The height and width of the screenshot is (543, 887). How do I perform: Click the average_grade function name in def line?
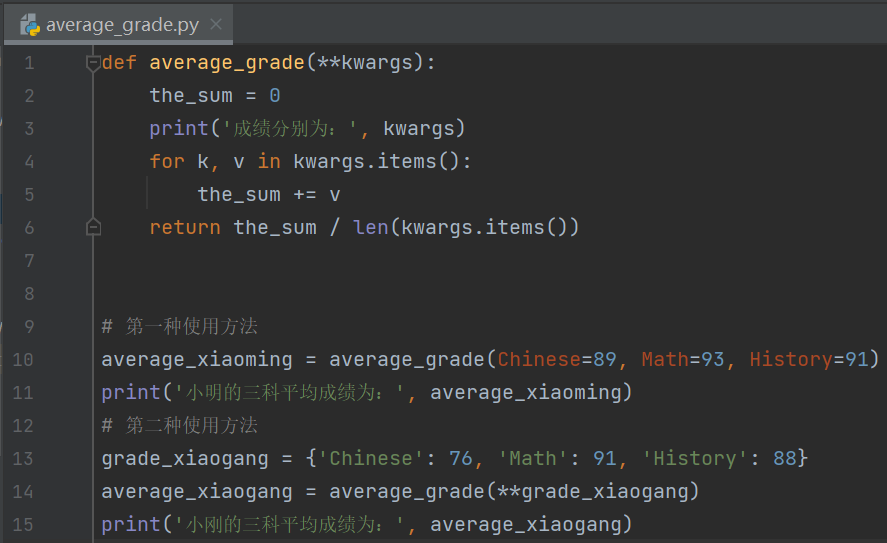226,63
